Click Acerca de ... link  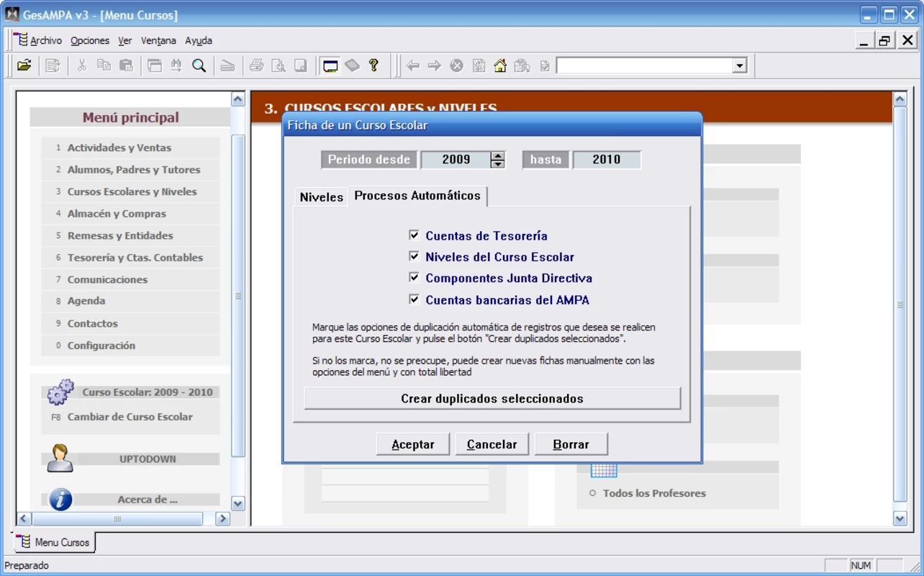(148, 499)
